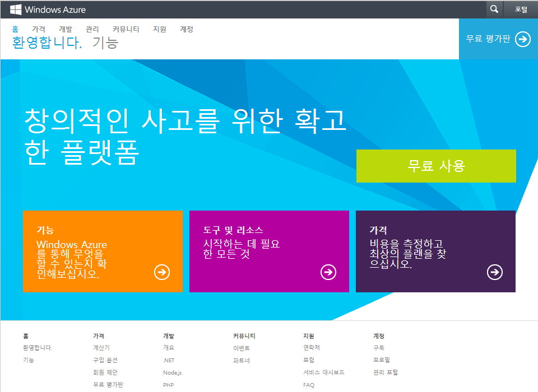
Task: Click the Windows Azure logo
Action: coord(48,10)
